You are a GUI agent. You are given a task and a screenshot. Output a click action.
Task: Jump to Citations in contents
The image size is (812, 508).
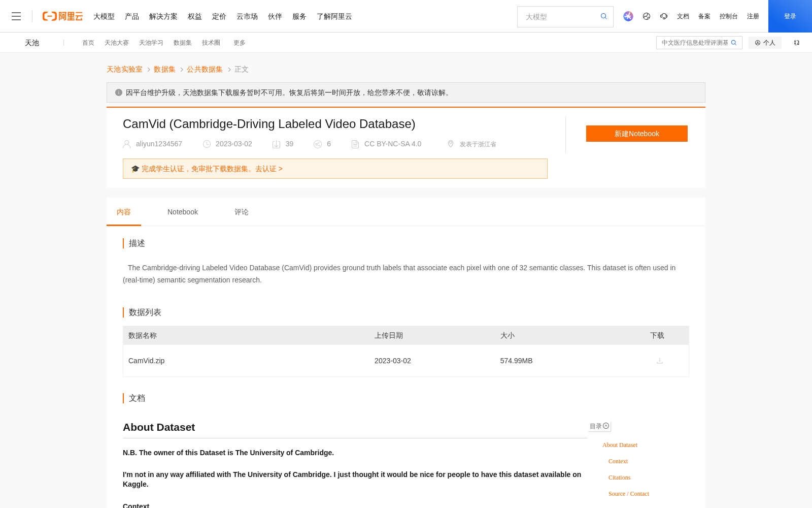(619, 478)
